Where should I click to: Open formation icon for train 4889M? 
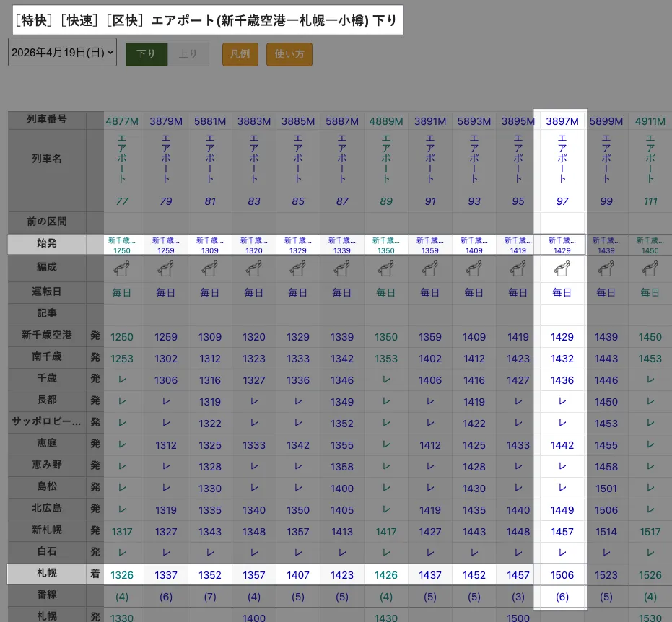386,270
